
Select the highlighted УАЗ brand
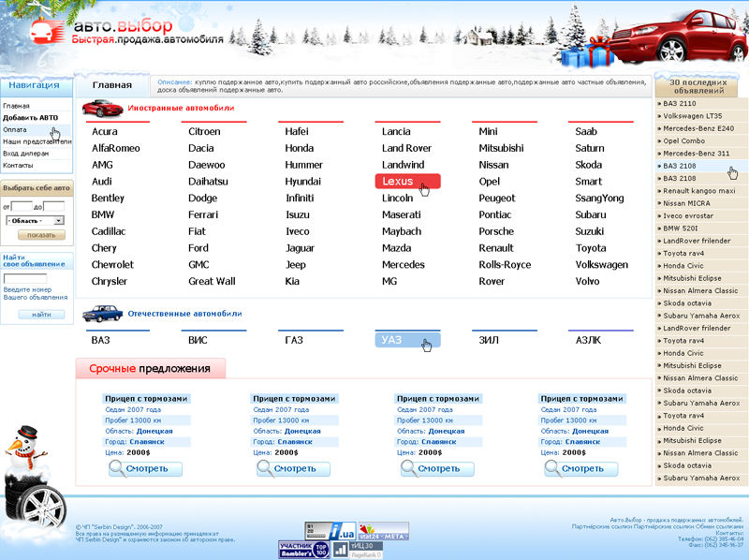coord(407,340)
